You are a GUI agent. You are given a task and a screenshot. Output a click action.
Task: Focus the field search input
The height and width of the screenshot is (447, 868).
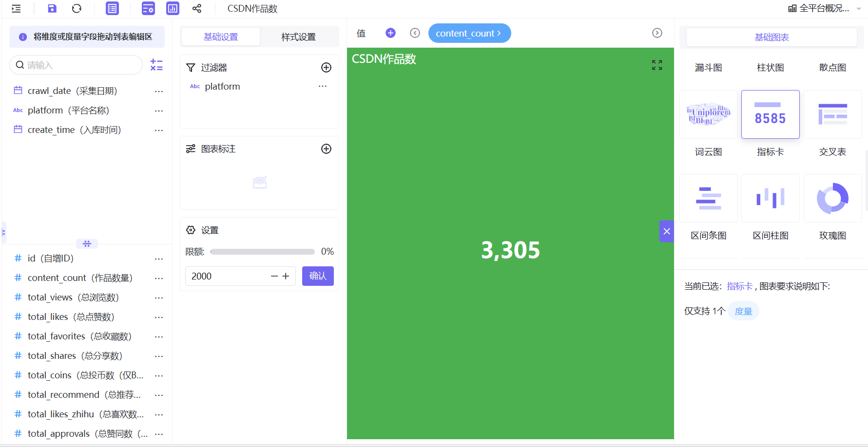(x=76, y=65)
